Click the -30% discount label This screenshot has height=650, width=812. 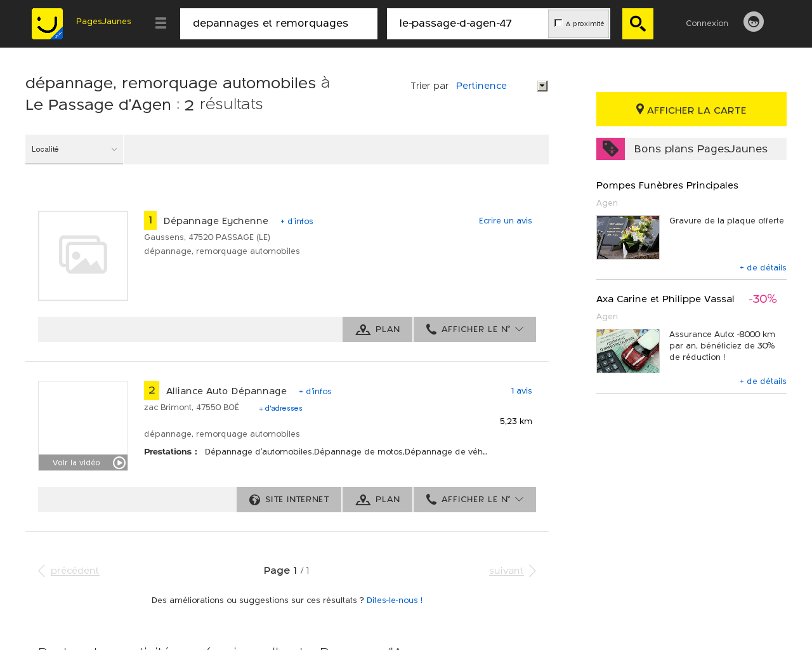763,299
